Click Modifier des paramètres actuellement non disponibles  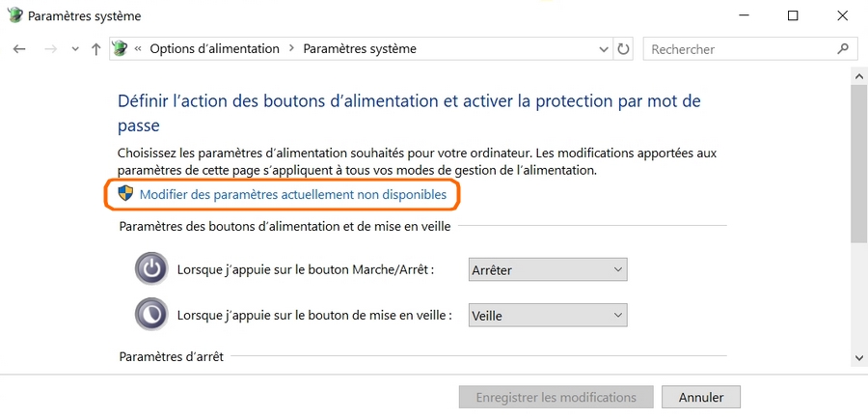[x=292, y=195]
